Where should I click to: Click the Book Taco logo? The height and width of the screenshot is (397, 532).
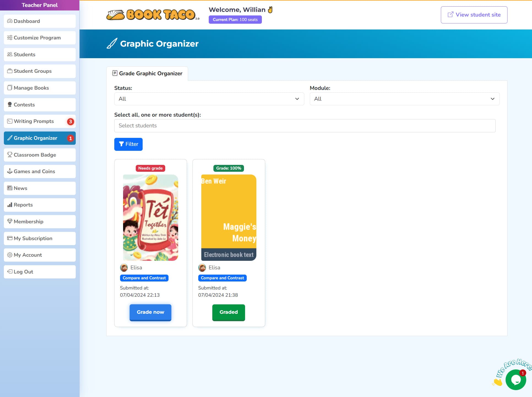pyautogui.click(x=153, y=15)
